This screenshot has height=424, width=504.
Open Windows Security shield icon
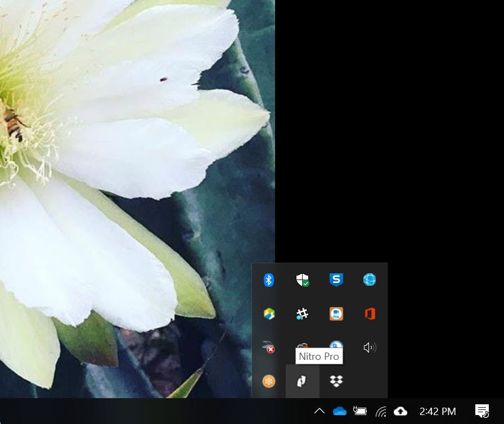tap(303, 279)
